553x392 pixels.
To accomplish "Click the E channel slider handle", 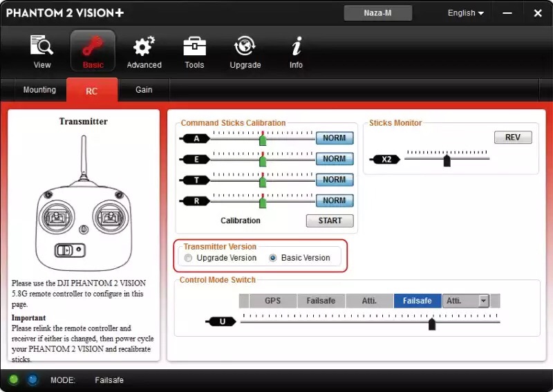I will pyautogui.click(x=263, y=160).
